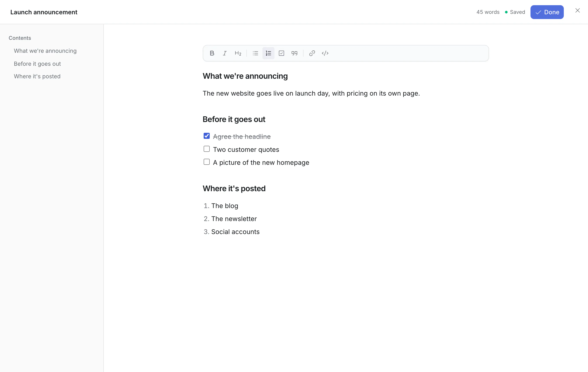
Task: Click the "Where it's posted" document heading
Action: 234,188
